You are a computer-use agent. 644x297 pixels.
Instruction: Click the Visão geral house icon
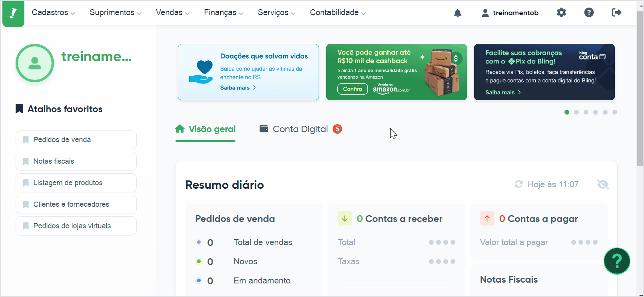pyautogui.click(x=180, y=129)
